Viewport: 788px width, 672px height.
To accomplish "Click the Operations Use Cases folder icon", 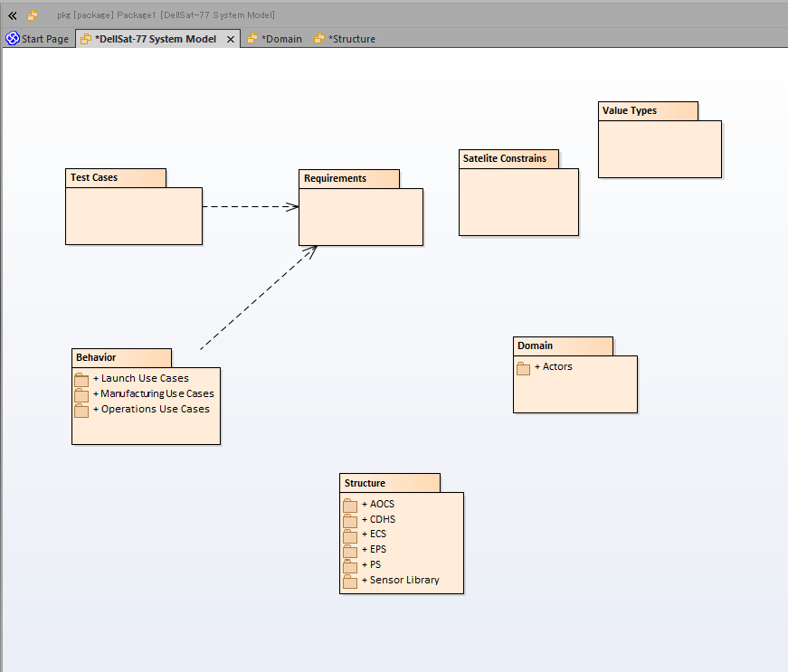I will pyautogui.click(x=81, y=411).
